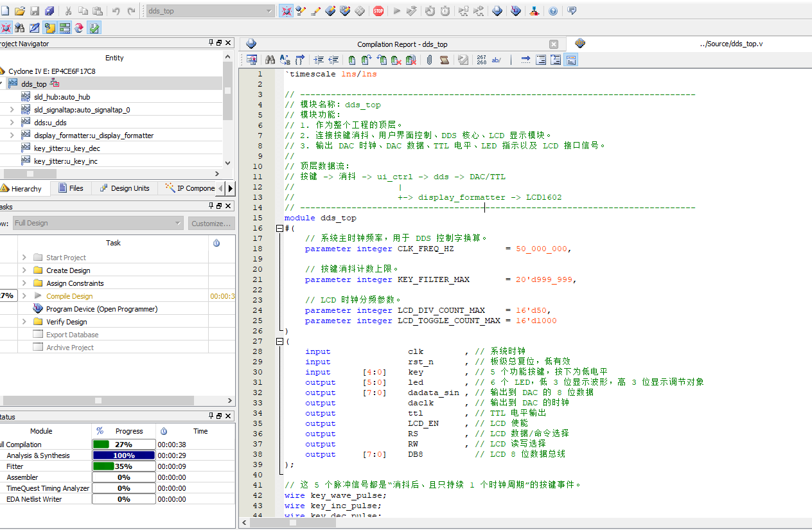Toggle the Project Navigator window button in the top toolbar
Image resolution: width=812 pixels, height=530 pixels.
[286, 11]
